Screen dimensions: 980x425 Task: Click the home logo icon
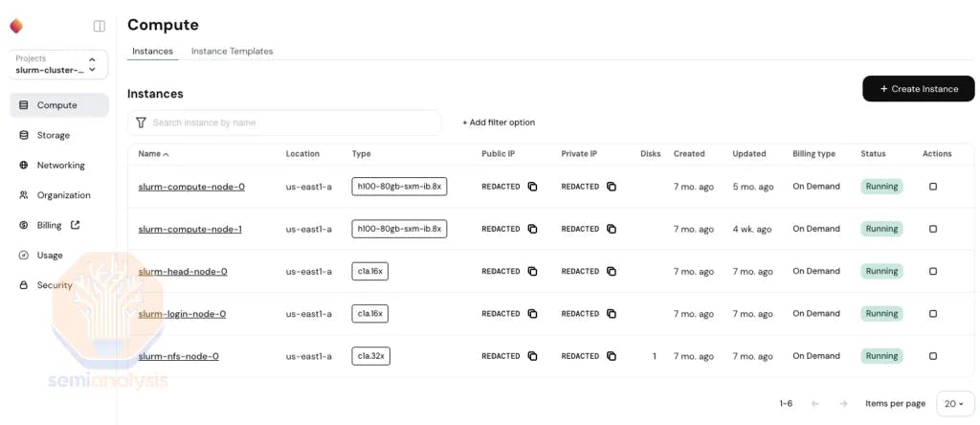pos(16,27)
